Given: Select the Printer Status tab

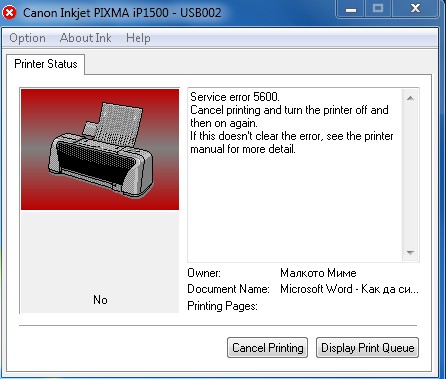Looking at the screenshot, I should pyautogui.click(x=46, y=64).
